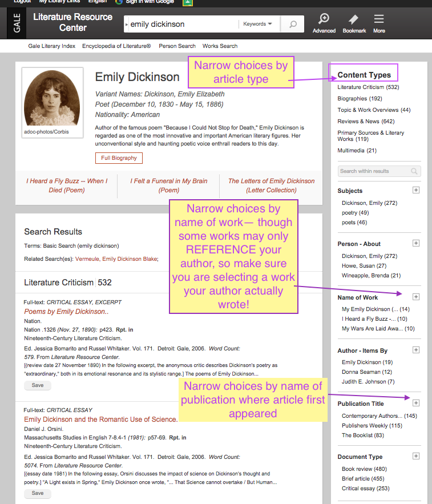The image size is (432, 504).
Task: Filter by Primary Sources & Literary Works
Action: coord(370,136)
